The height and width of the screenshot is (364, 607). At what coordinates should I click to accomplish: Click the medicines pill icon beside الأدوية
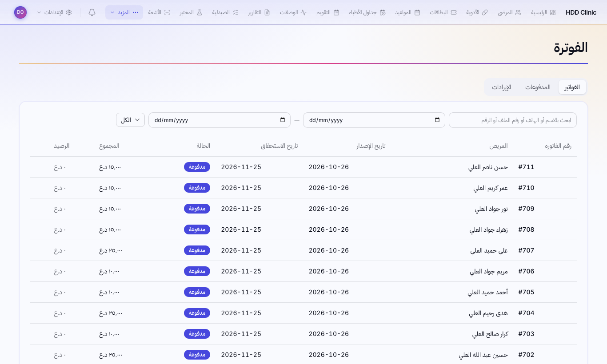(x=485, y=12)
